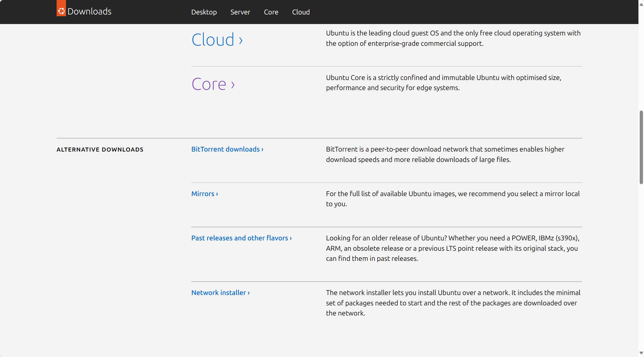Open the Network installer page
This screenshot has height=357, width=644.
218,292
